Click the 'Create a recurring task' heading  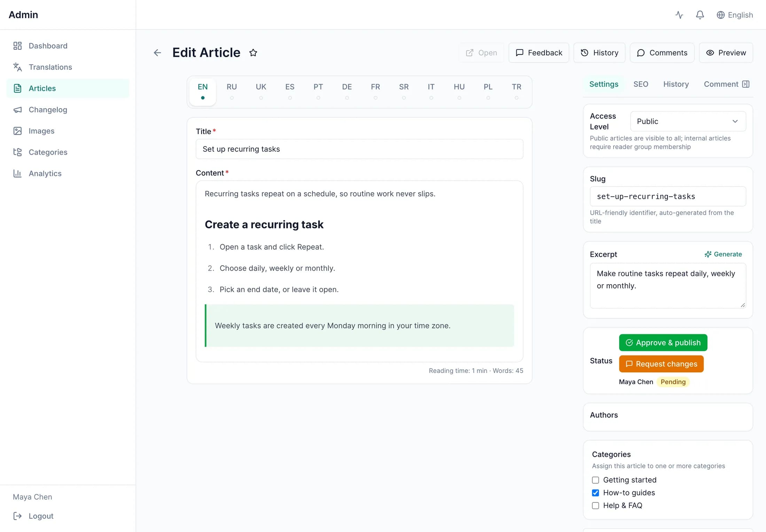pos(264,225)
